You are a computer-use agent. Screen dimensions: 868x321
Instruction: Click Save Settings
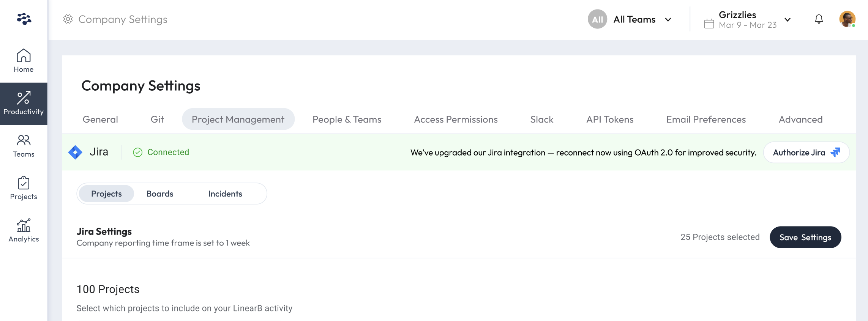[805, 238]
